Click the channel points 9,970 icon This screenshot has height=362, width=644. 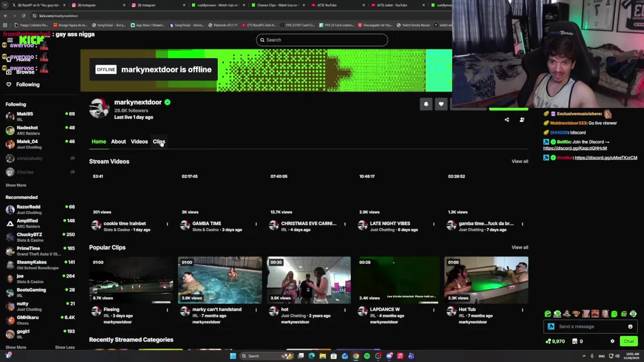[x=548, y=341]
